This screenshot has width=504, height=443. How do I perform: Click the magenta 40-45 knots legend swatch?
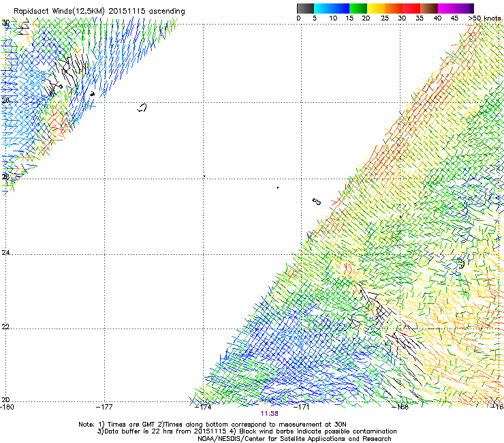pyautogui.click(x=447, y=8)
